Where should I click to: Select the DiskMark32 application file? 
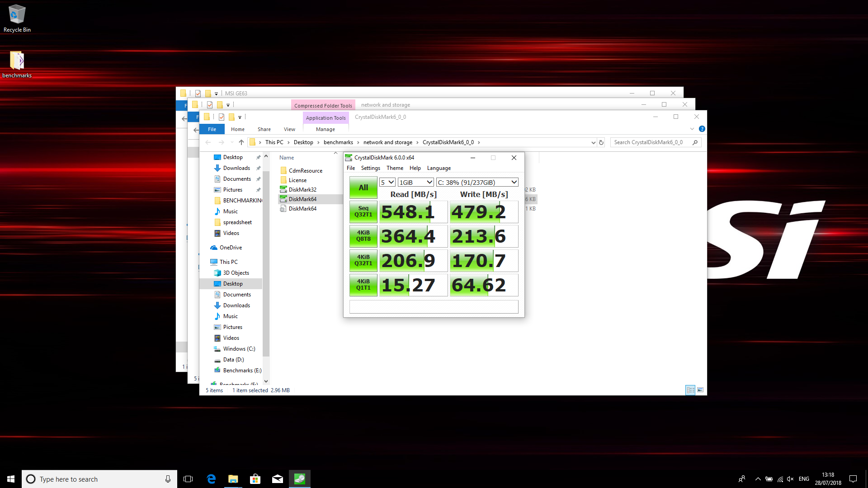pyautogui.click(x=302, y=190)
